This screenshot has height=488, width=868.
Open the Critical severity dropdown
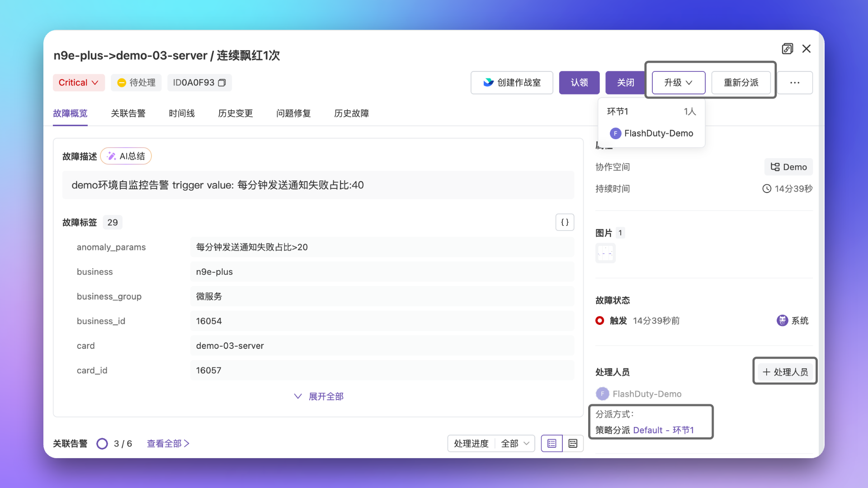tap(79, 83)
